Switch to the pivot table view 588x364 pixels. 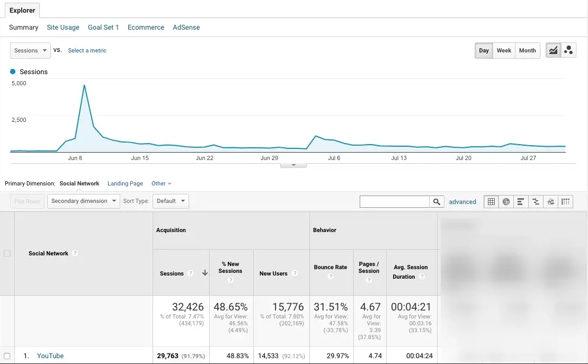coord(565,201)
